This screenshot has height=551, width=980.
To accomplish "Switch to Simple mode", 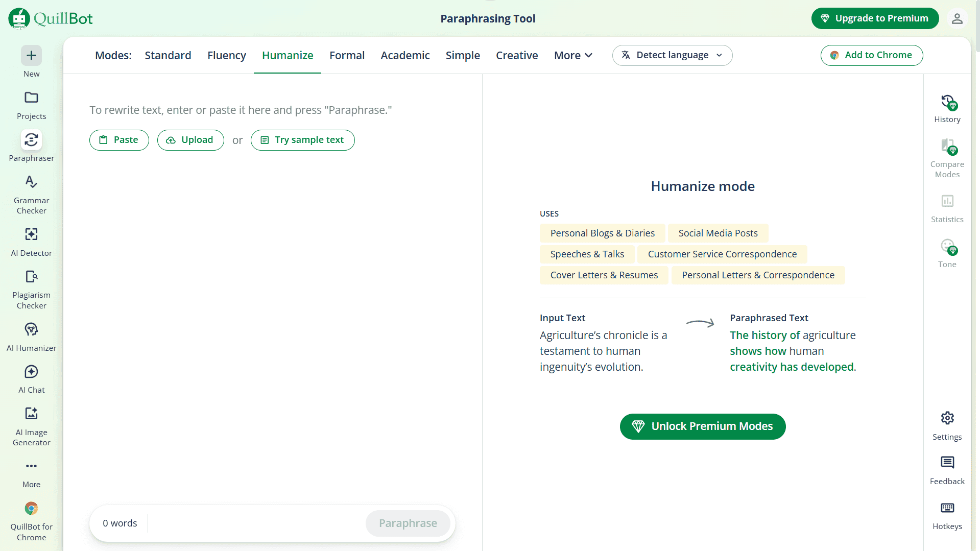I will pos(463,55).
